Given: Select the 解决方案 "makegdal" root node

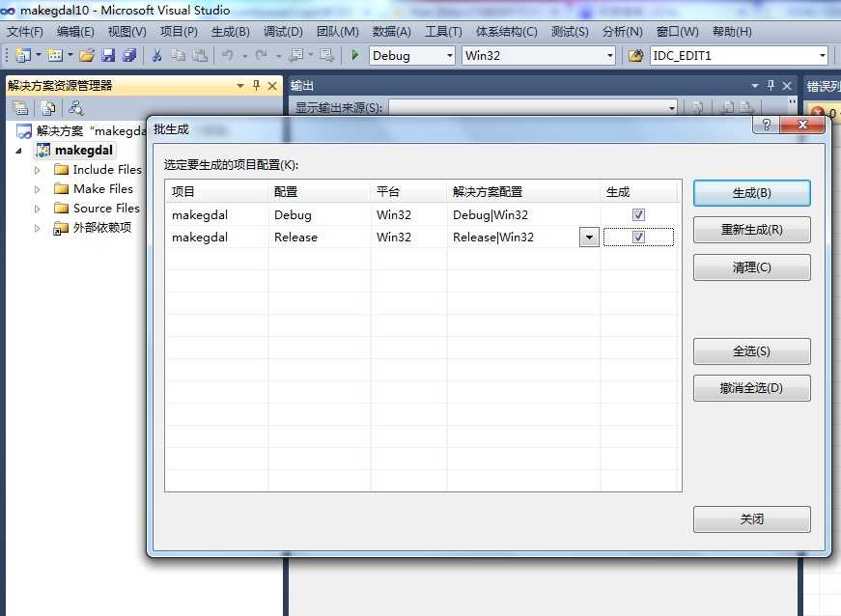Looking at the screenshot, I should 80,130.
